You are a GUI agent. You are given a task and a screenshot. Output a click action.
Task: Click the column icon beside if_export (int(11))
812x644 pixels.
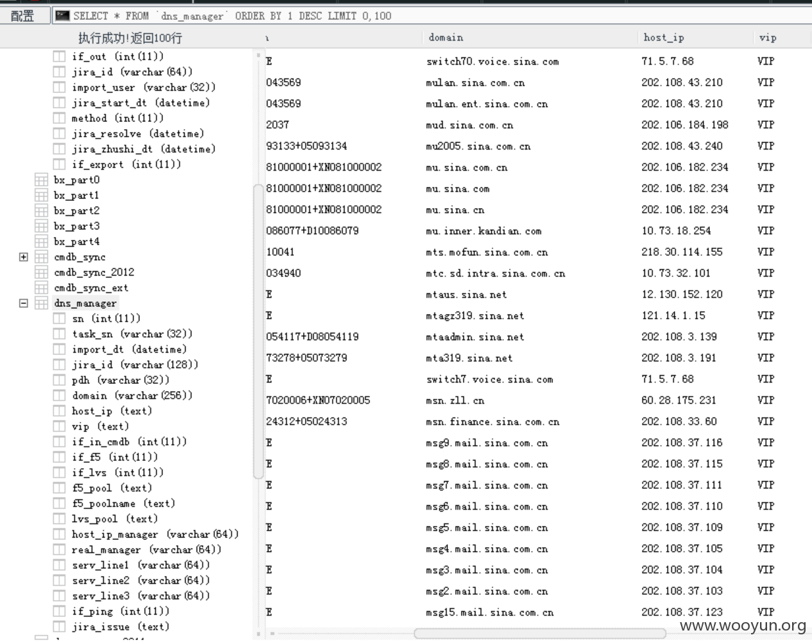click(x=59, y=164)
